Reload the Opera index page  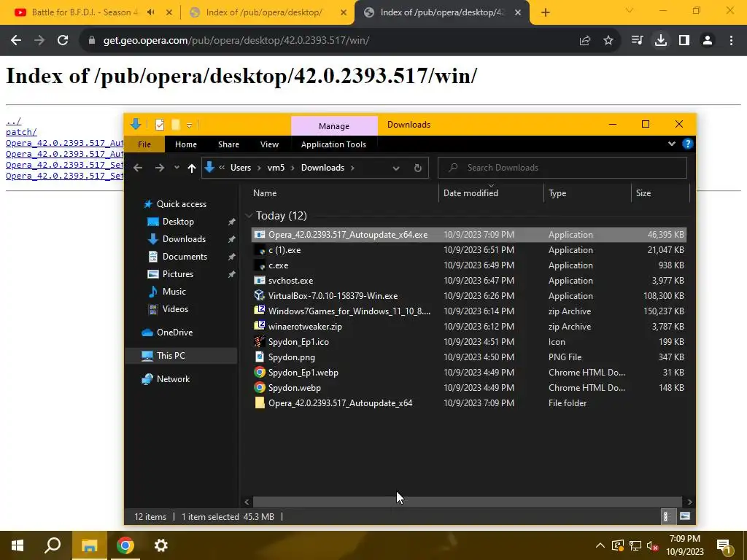click(63, 41)
